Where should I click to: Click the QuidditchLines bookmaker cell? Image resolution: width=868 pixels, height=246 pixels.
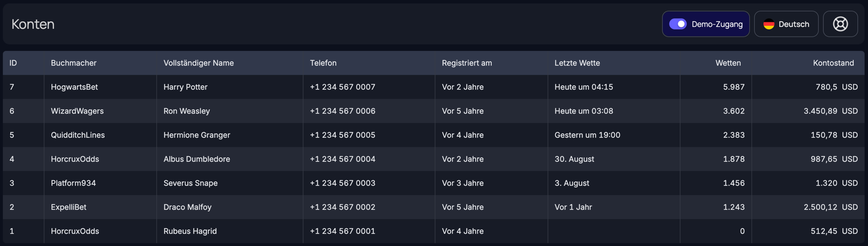tap(78, 135)
